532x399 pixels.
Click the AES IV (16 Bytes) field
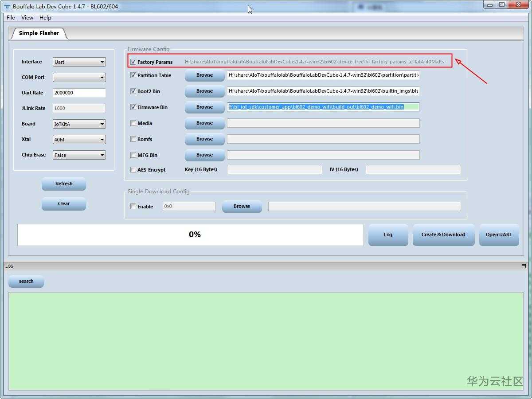413,170
